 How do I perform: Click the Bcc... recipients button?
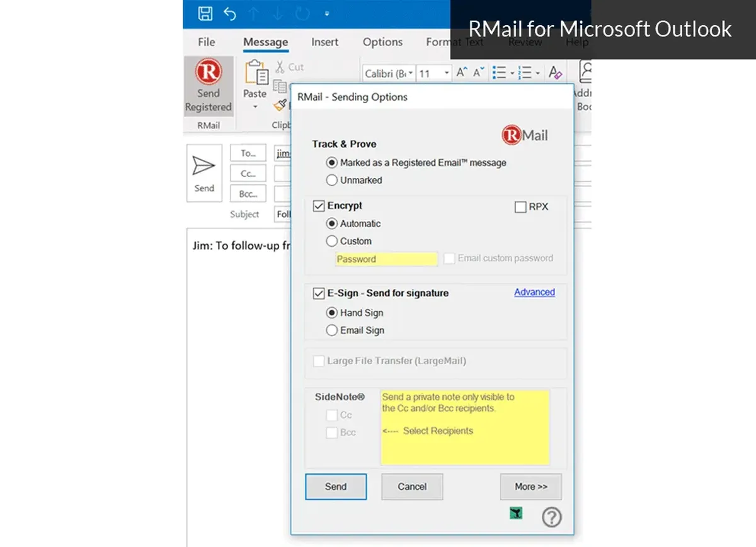point(248,193)
